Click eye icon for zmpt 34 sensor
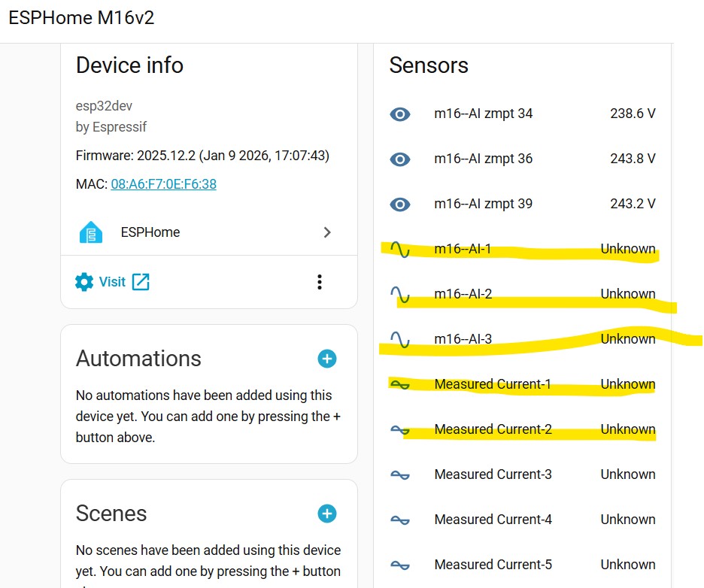Screen dimensions: 704x588 (x=400, y=114)
